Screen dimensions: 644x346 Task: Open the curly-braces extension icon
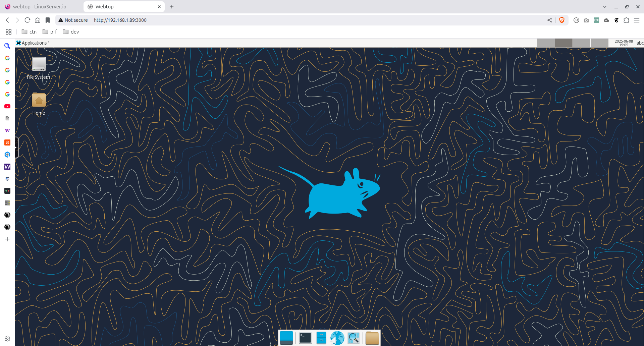(576, 20)
